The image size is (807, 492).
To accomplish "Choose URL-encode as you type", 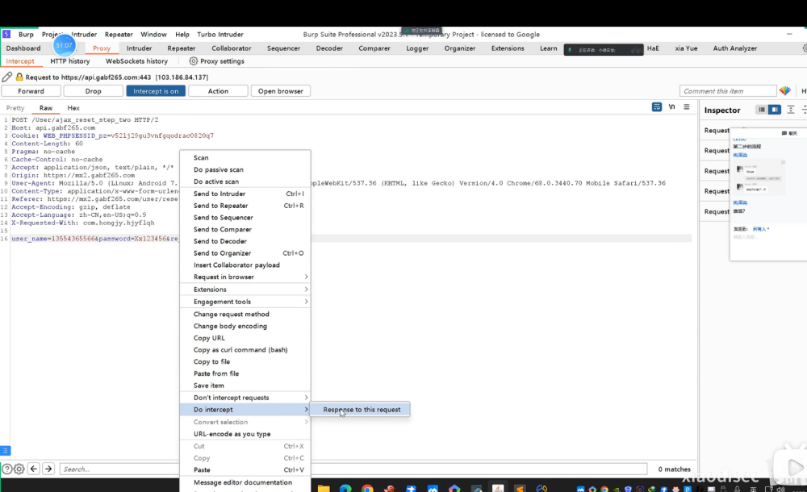I will tap(245, 434).
